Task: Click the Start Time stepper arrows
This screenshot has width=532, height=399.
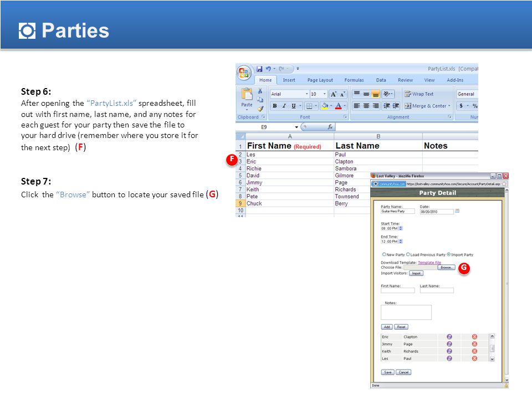Action: 401,228
